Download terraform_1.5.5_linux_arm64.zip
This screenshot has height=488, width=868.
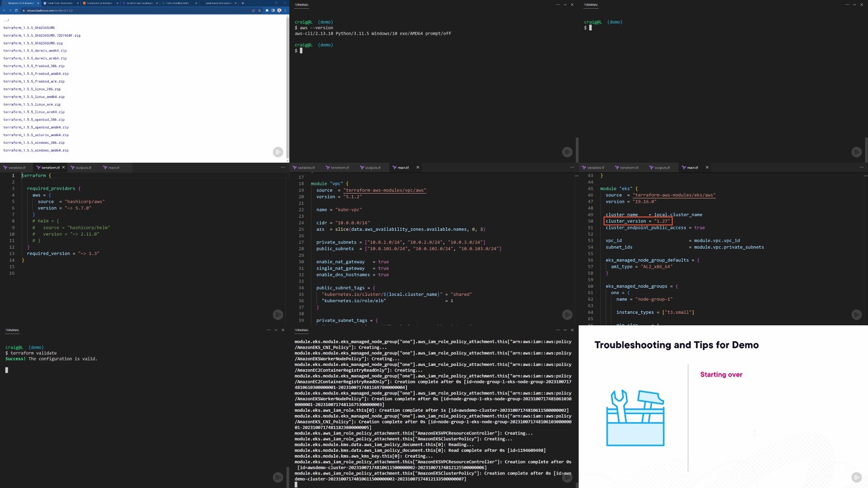pyautogui.click(x=34, y=112)
